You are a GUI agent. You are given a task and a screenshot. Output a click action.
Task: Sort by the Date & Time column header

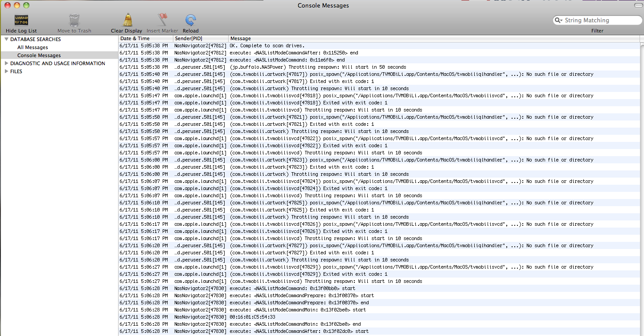[146, 39]
